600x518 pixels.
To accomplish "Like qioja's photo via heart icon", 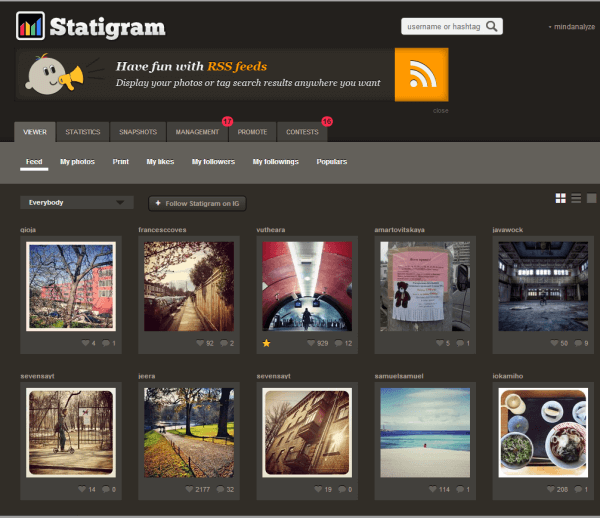I will click(85, 344).
